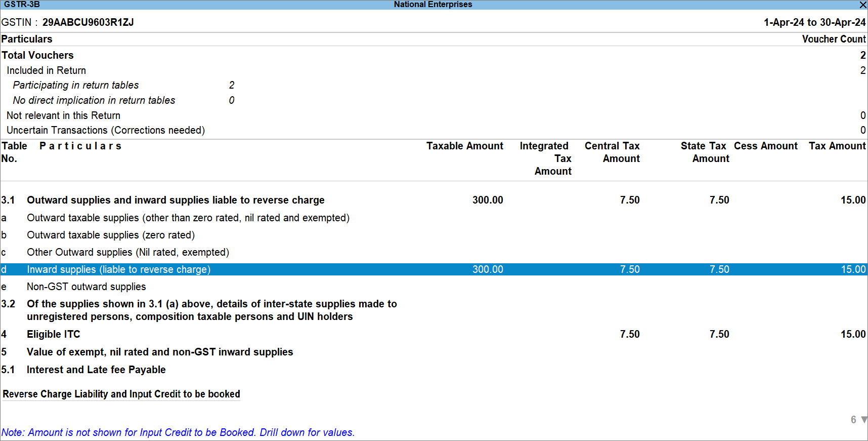Click the scroll-down arrow at bottom right
The width and height of the screenshot is (868, 441).
click(x=864, y=420)
